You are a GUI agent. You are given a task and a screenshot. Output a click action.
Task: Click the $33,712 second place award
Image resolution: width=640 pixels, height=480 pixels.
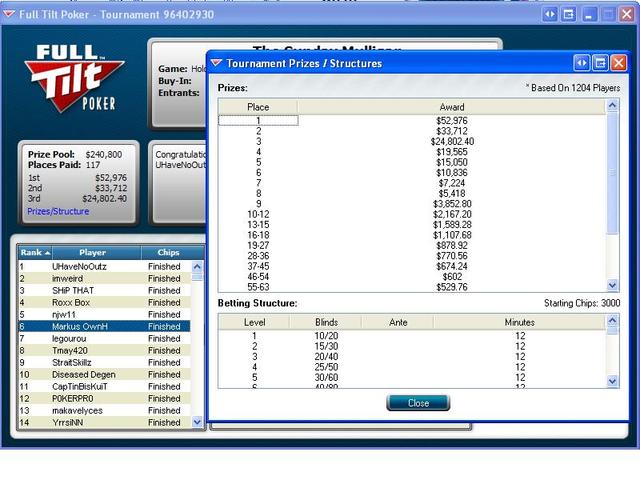(x=451, y=131)
